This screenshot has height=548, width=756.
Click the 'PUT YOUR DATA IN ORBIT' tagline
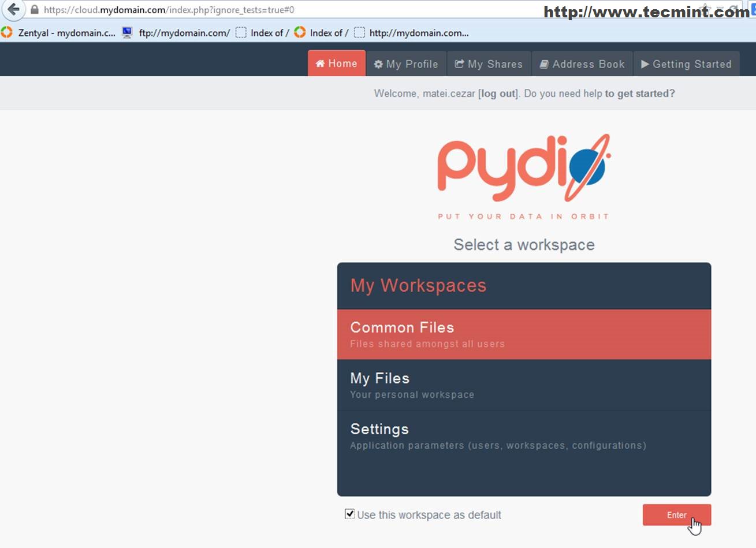(523, 217)
